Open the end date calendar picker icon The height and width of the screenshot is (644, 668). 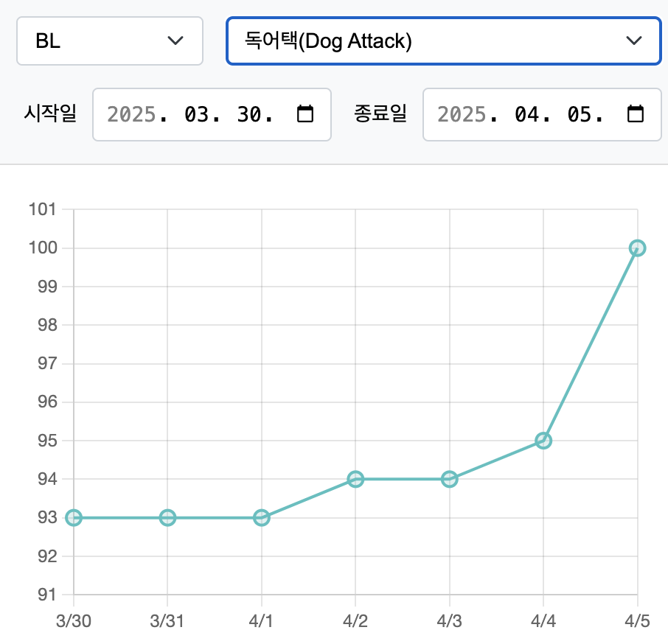[635, 114]
